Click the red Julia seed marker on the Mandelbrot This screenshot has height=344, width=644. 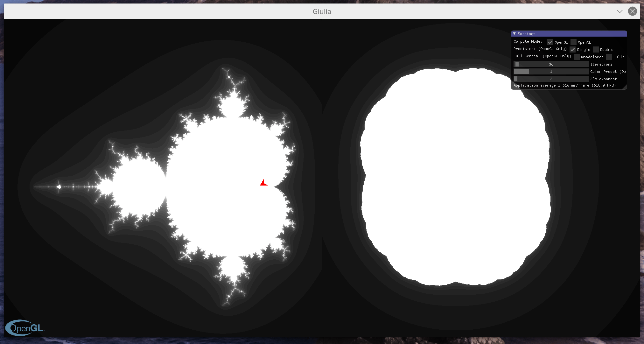(263, 183)
